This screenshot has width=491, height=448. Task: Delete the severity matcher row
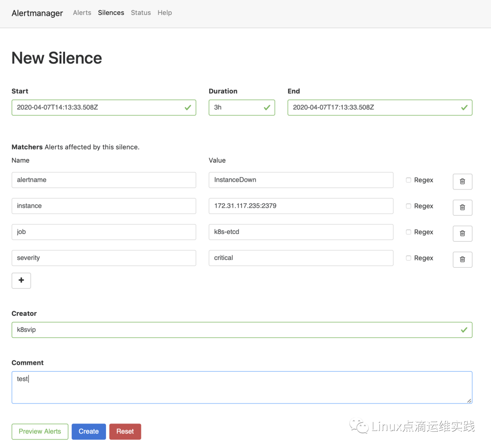click(462, 259)
